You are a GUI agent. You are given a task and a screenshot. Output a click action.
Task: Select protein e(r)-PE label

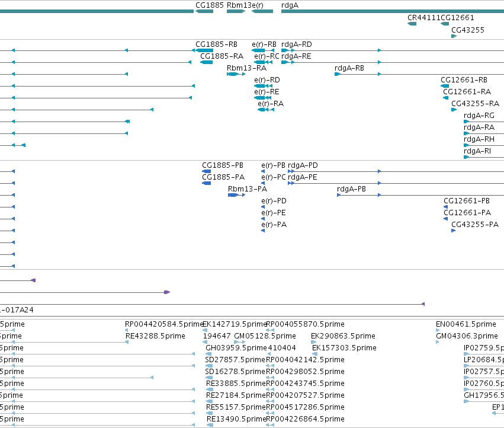coord(273,213)
